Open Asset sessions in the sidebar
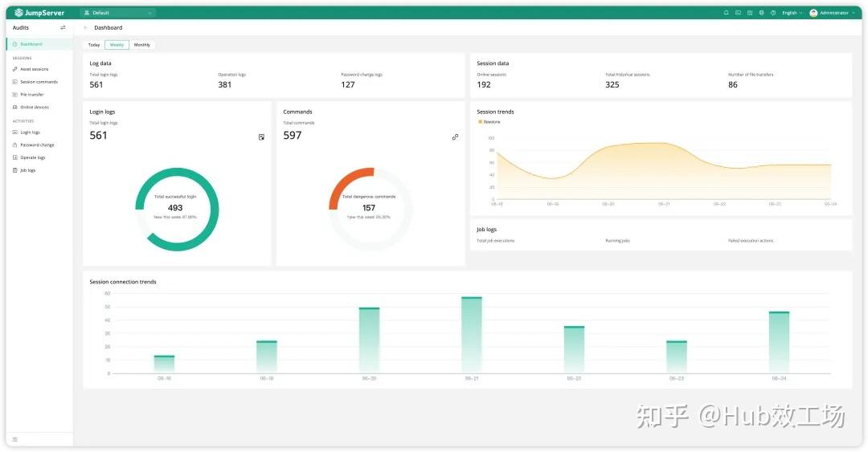The image size is (868, 452). click(x=34, y=69)
